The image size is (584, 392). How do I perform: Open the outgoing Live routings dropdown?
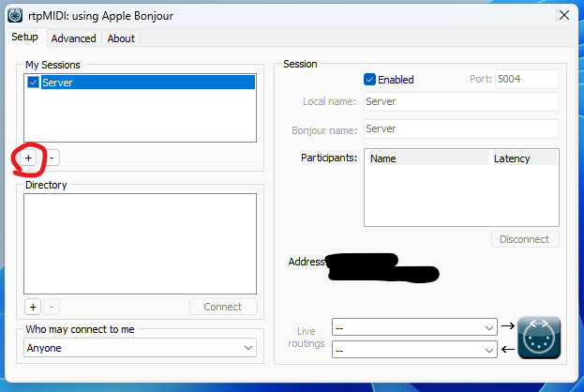[x=414, y=327]
